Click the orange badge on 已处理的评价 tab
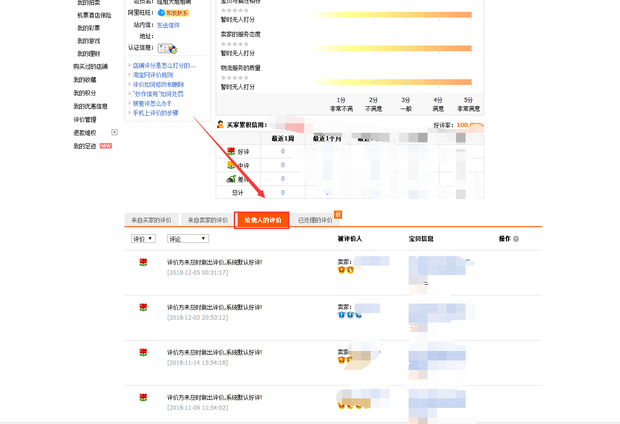This screenshot has width=620, height=424. (x=338, y=214)
